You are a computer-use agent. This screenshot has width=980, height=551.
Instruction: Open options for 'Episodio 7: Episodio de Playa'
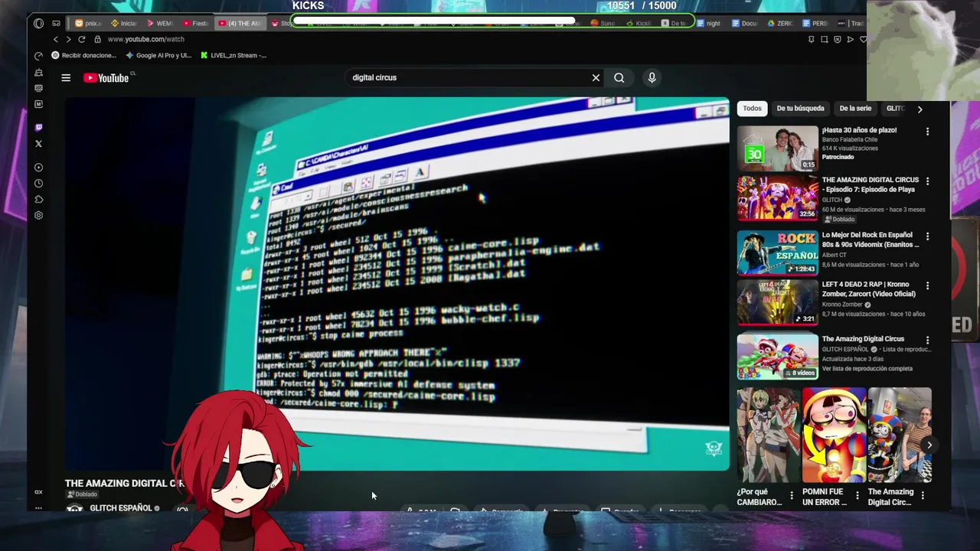[927, 181]
